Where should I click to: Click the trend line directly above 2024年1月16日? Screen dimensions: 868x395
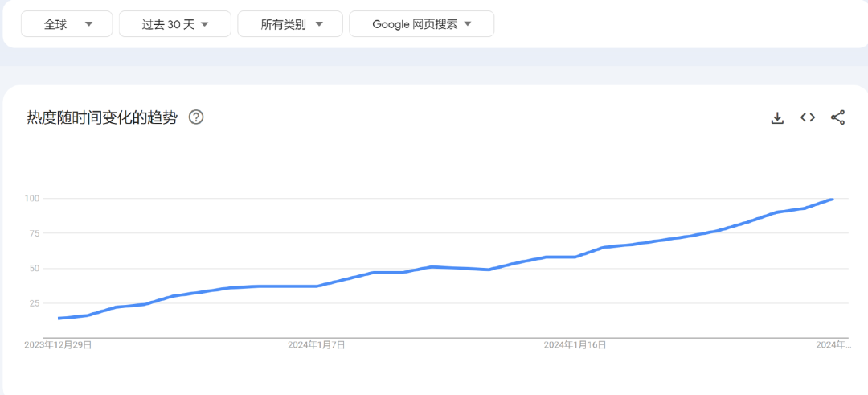pos(575,257)
